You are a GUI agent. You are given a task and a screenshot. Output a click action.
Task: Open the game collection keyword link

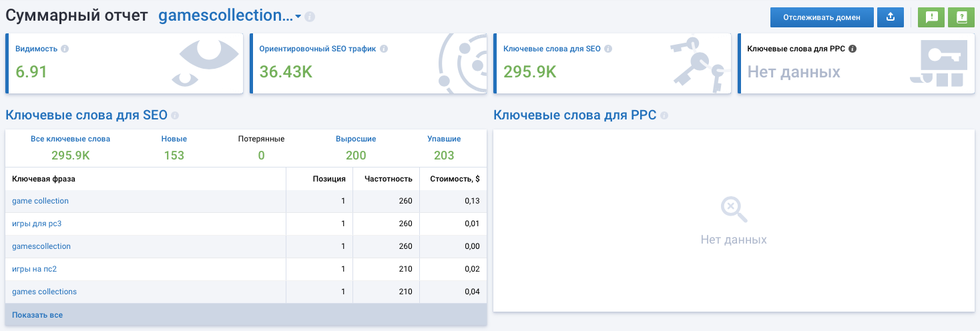pyautogui.click(x=40, y=201)
